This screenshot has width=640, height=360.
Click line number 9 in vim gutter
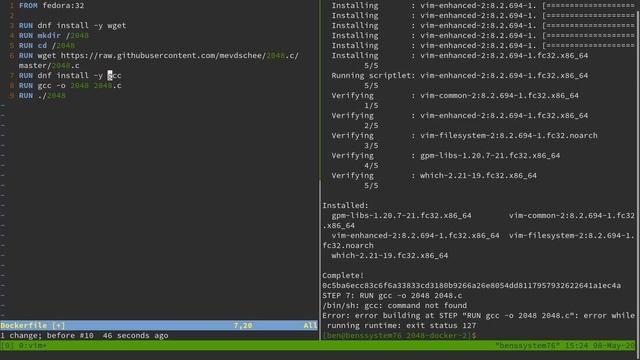tap(12, 96)
